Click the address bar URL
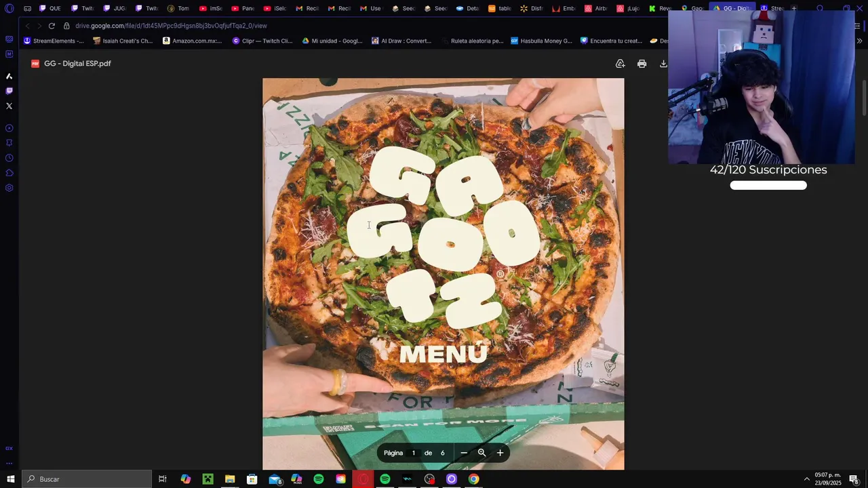 click(171, 26)
